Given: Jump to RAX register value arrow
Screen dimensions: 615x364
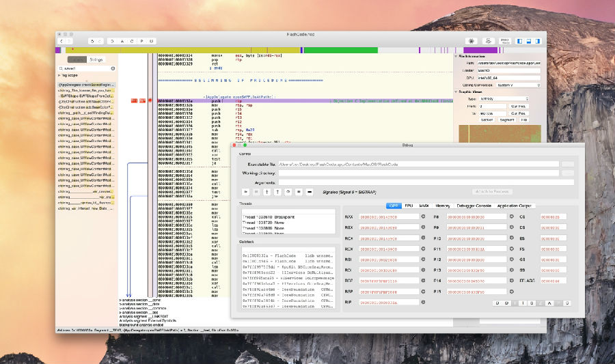Looking at the screenshot, I should point(422,216).
